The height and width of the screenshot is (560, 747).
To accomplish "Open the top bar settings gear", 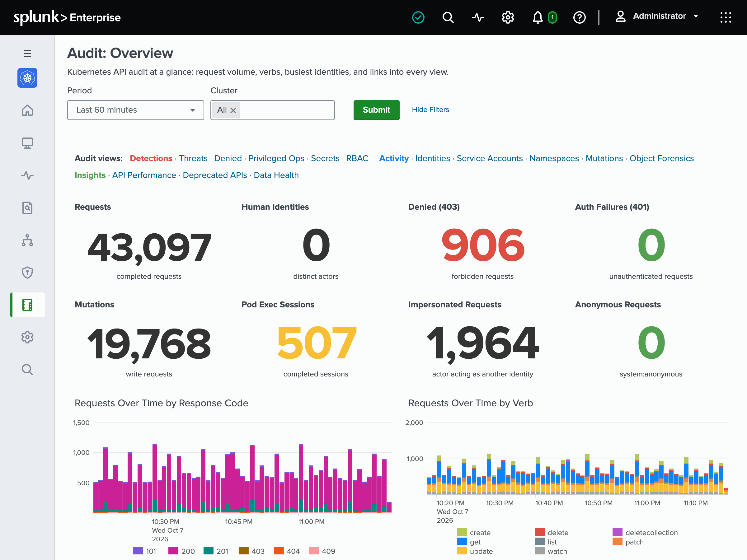I will 508,17.
